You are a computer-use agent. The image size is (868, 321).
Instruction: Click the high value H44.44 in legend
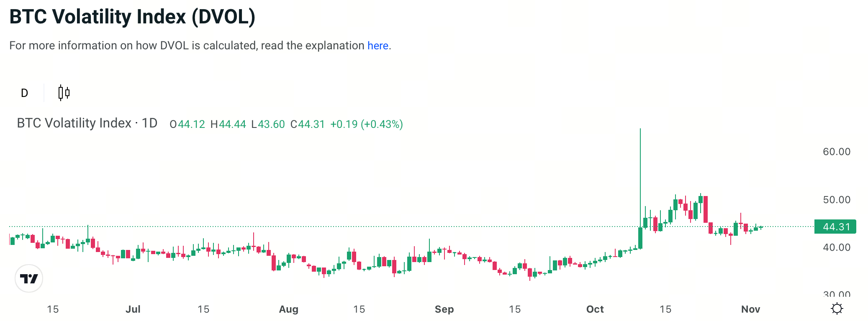pyautogui.click(x=228, y=124)
